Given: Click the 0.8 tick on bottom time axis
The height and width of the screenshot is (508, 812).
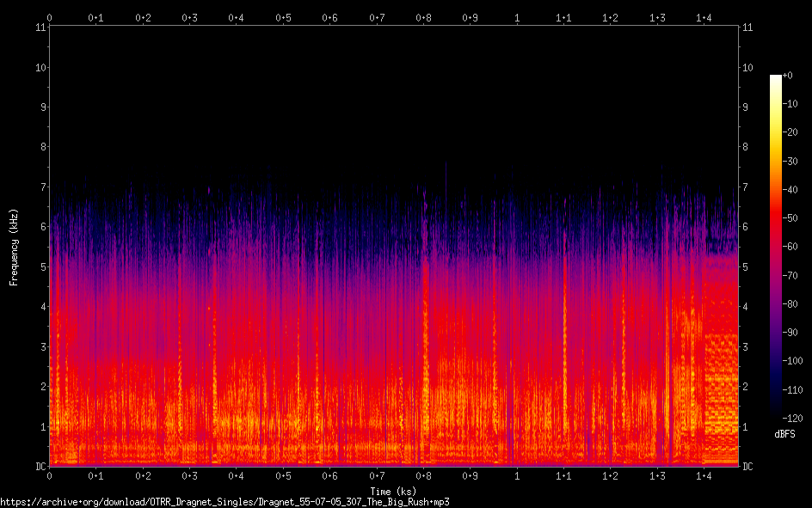Looking at the screenshot, I should tap(423, 475).
